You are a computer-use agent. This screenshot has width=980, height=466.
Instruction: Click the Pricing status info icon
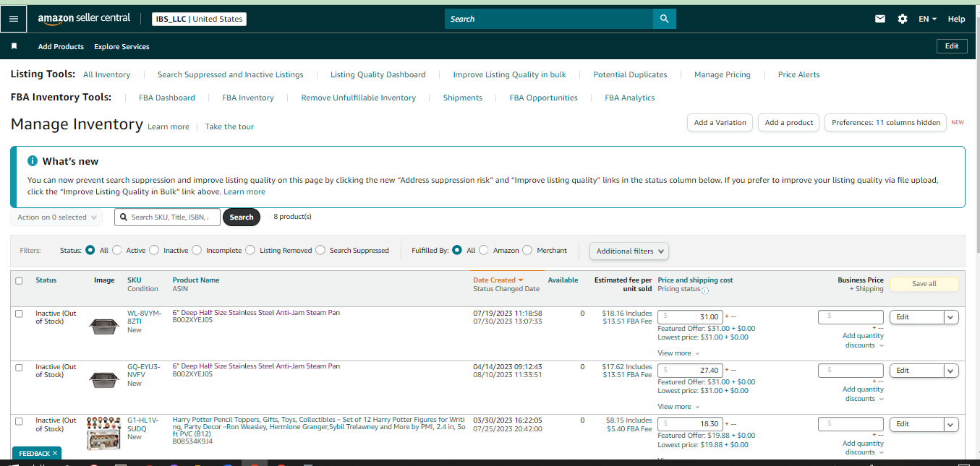705,290
